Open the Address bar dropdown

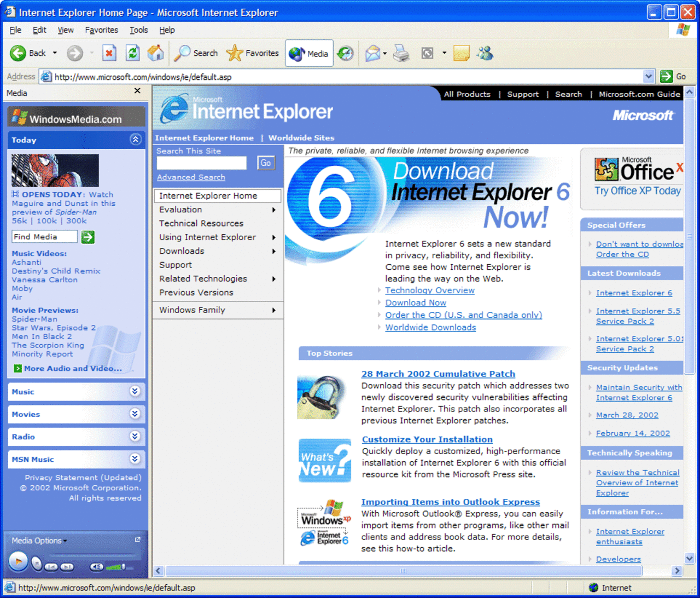649,76
